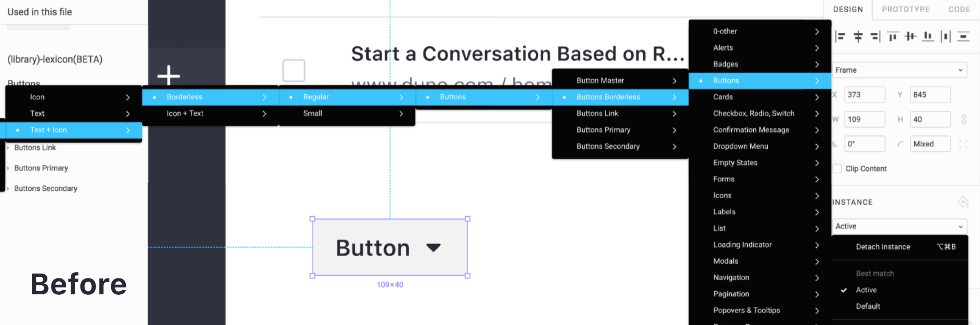Select Detach Instance from menu
Screen dimensions: 980x325
883,247
